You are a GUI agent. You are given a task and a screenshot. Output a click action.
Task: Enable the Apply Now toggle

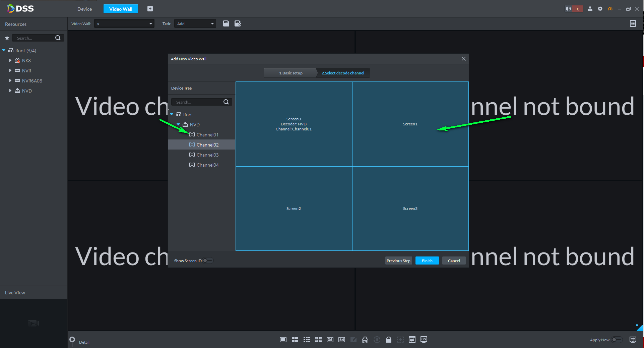617,340
